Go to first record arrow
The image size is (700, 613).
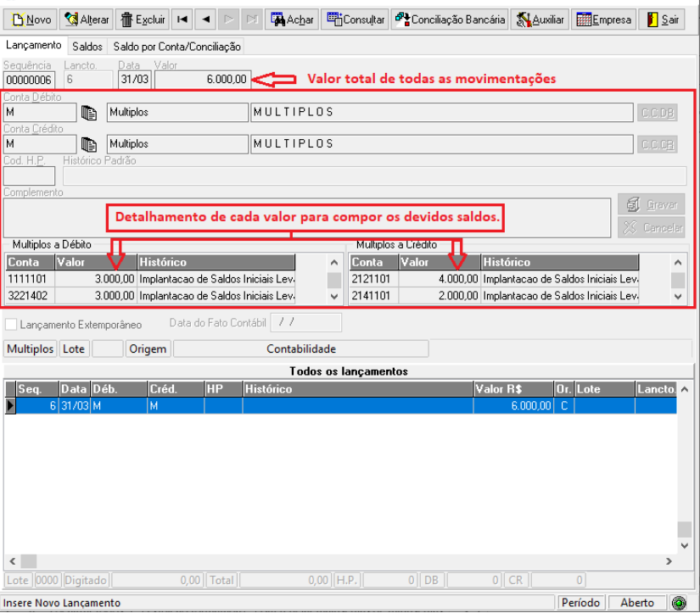coord(182,20)
